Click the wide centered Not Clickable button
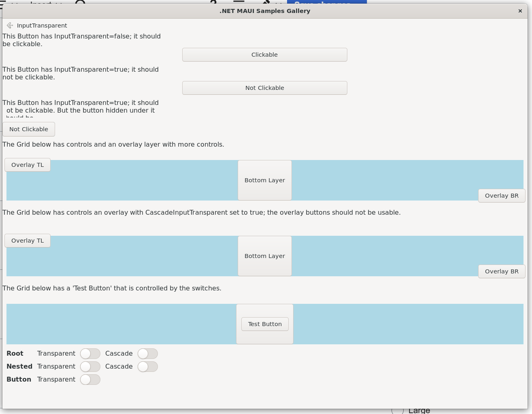 264,88
